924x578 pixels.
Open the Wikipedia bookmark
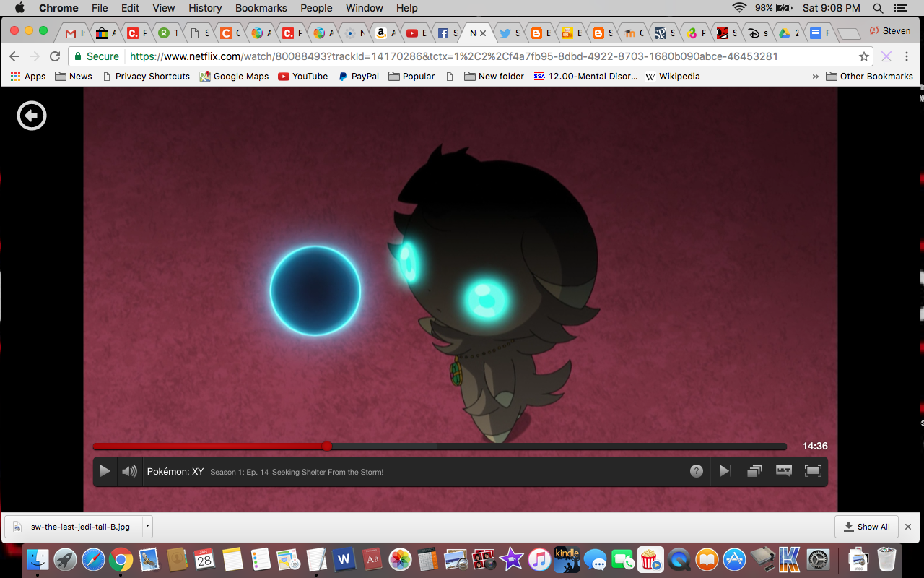673,76
